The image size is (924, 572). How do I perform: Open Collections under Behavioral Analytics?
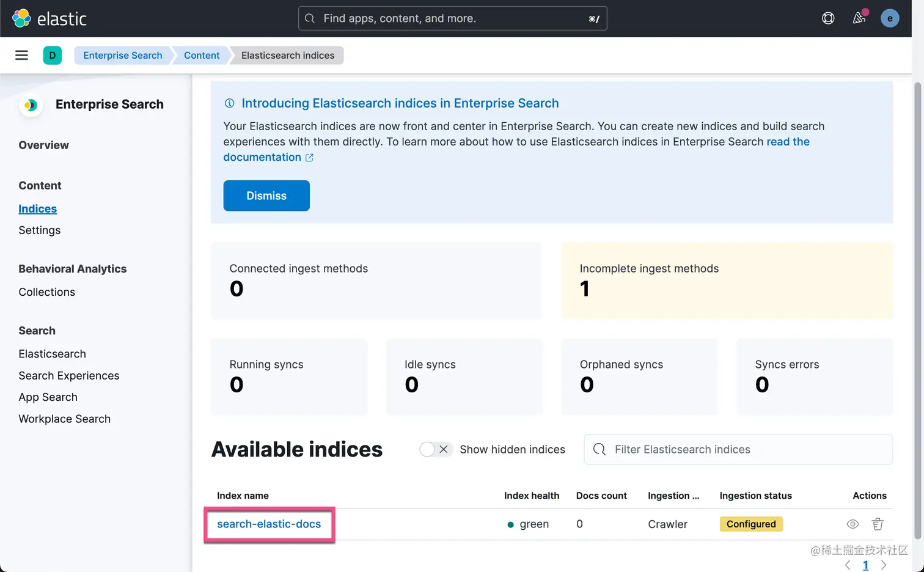[x=47, y=292]
